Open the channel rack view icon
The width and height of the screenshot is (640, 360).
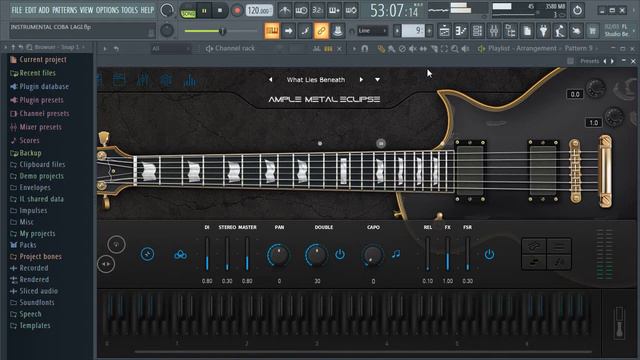tap(477, 31)
